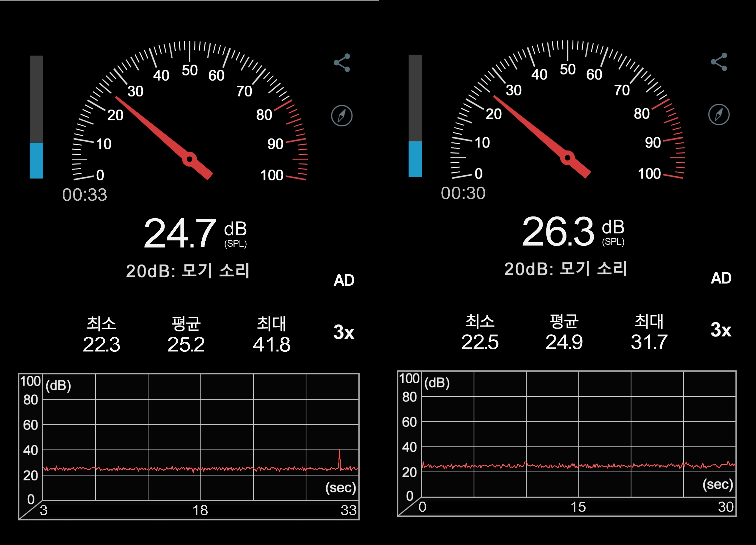756x545 pixels.
Task: Click the right 20dB 모기 소리 caption
Action: pos(566,269)
